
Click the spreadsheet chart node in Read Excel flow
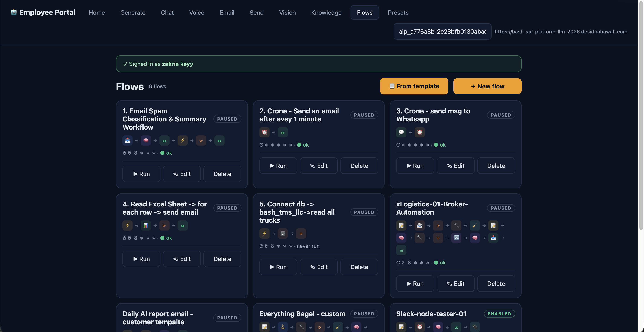(x=146, y=225)
